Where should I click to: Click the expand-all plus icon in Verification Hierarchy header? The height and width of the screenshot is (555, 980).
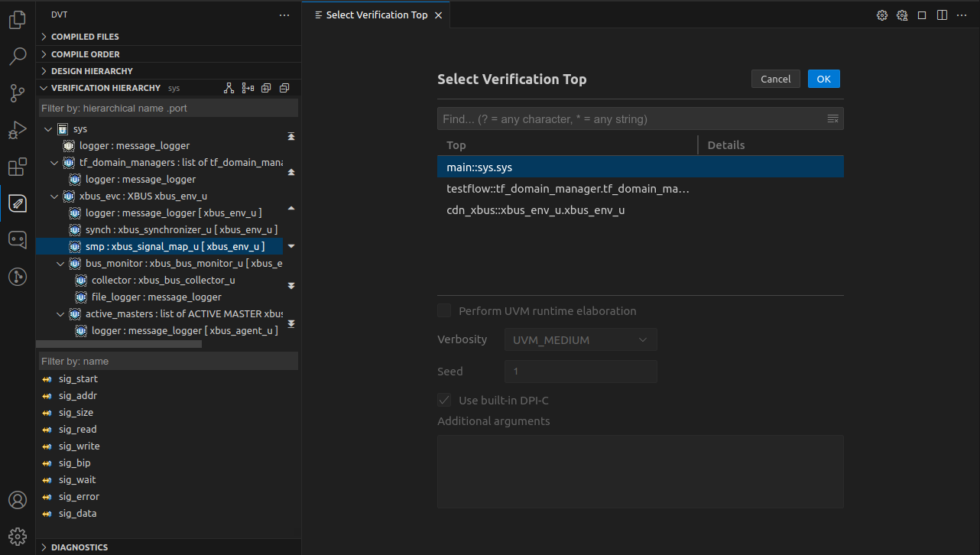(x=266, y=88)
